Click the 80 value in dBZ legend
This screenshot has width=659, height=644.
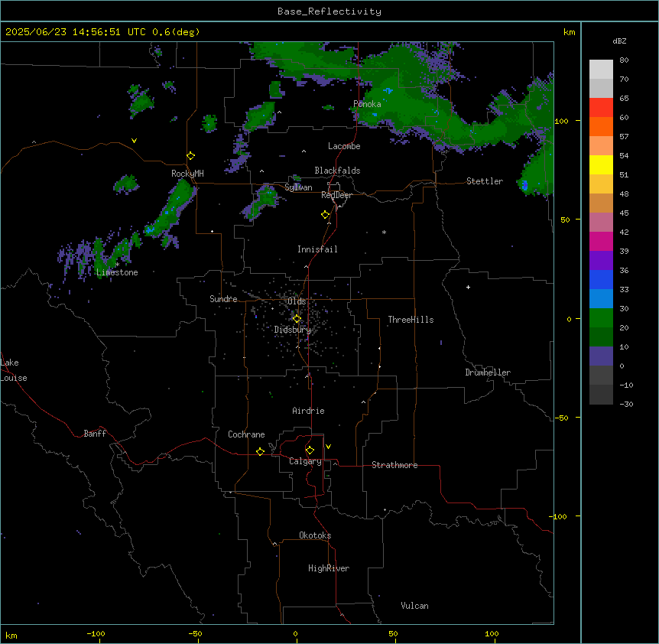pyautogui.click(x=624, y=60)
